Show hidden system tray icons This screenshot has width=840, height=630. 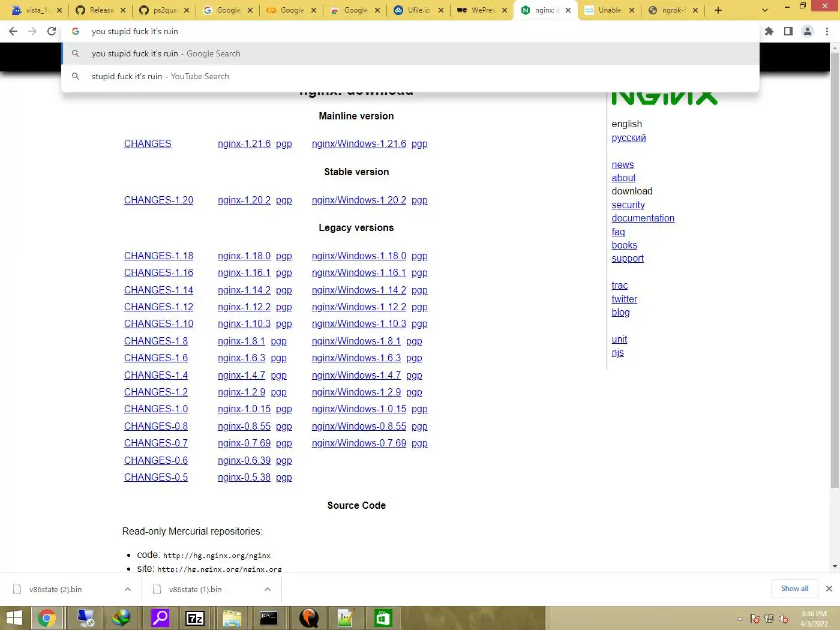(x=740, y=619)
